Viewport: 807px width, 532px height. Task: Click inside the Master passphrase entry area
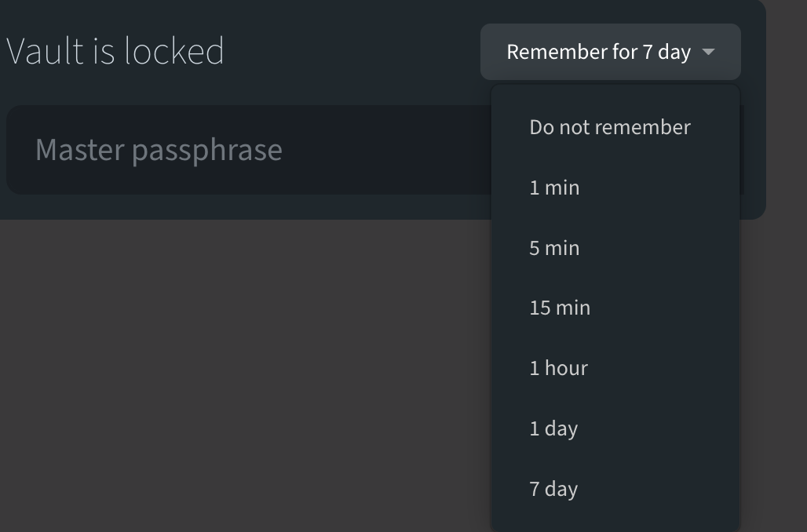point(236,150)
